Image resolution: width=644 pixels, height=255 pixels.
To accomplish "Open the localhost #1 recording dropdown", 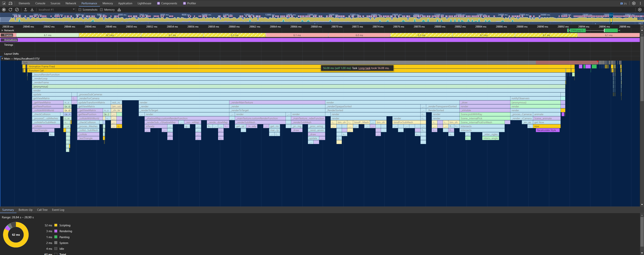I will pos(56,10).
